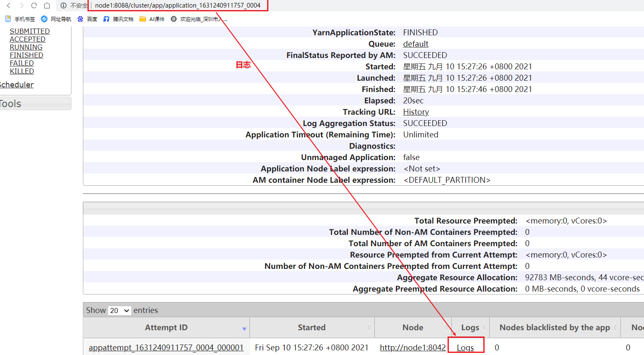644x355 pixels.
Task: Filter applications by FINISHED state
Action: tap(27, 55)
